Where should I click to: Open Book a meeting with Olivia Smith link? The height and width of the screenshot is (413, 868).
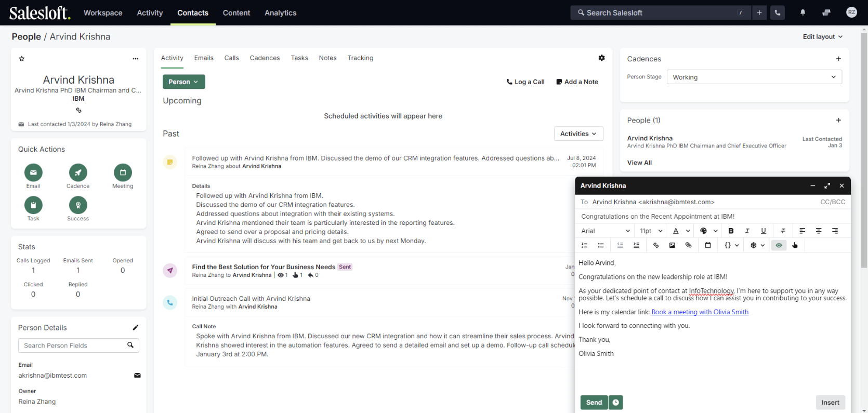tap(700, 312)
